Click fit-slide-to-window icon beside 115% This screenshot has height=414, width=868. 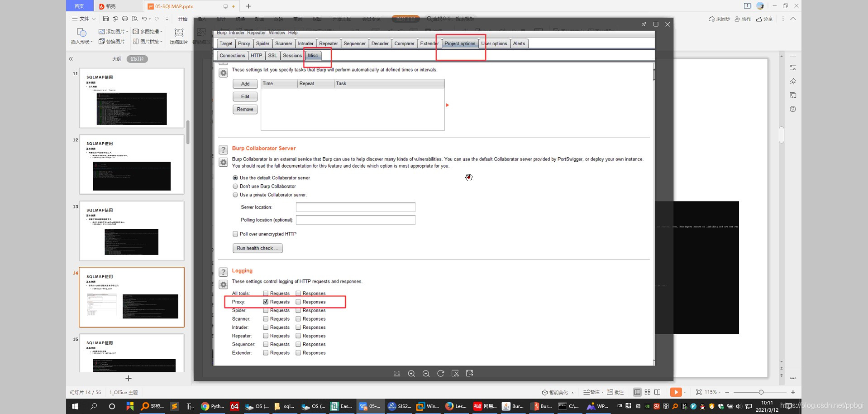(x=699, y=392)
